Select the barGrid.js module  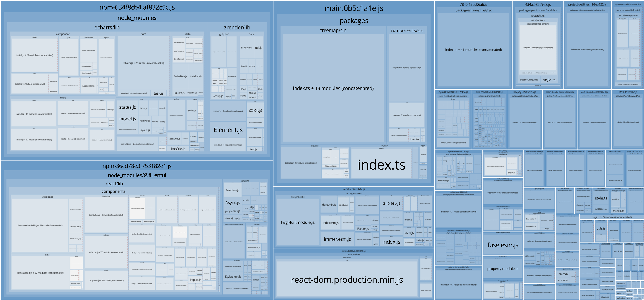(178, 149)
